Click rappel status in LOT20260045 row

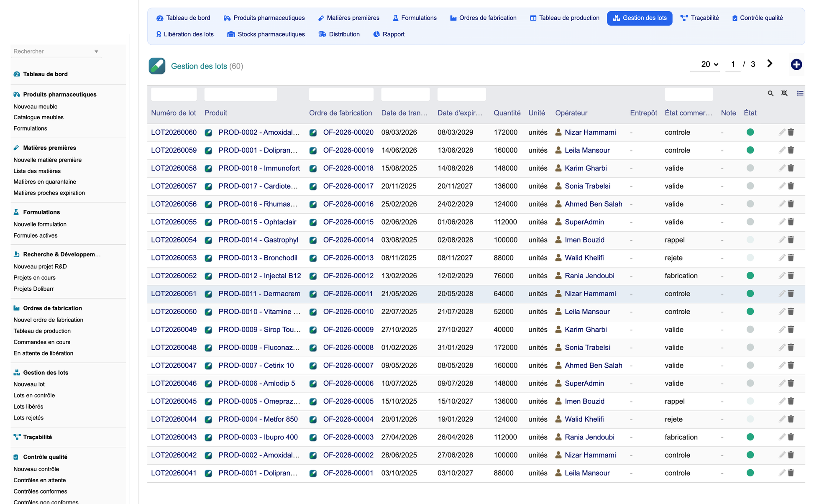pos(674,401)
